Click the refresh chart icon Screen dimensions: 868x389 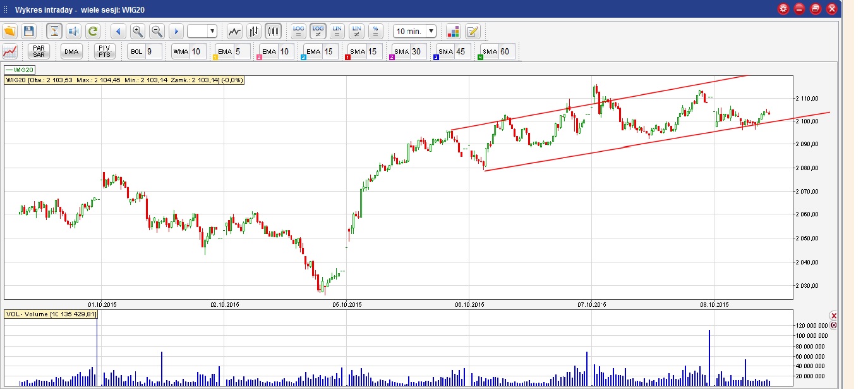pyautogui.click(x=93, y=31)
